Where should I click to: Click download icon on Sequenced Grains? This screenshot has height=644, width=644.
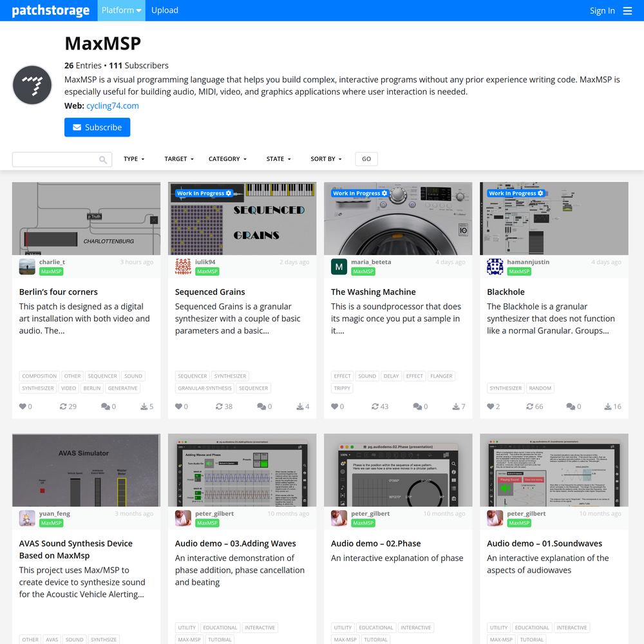click(300, 406)
